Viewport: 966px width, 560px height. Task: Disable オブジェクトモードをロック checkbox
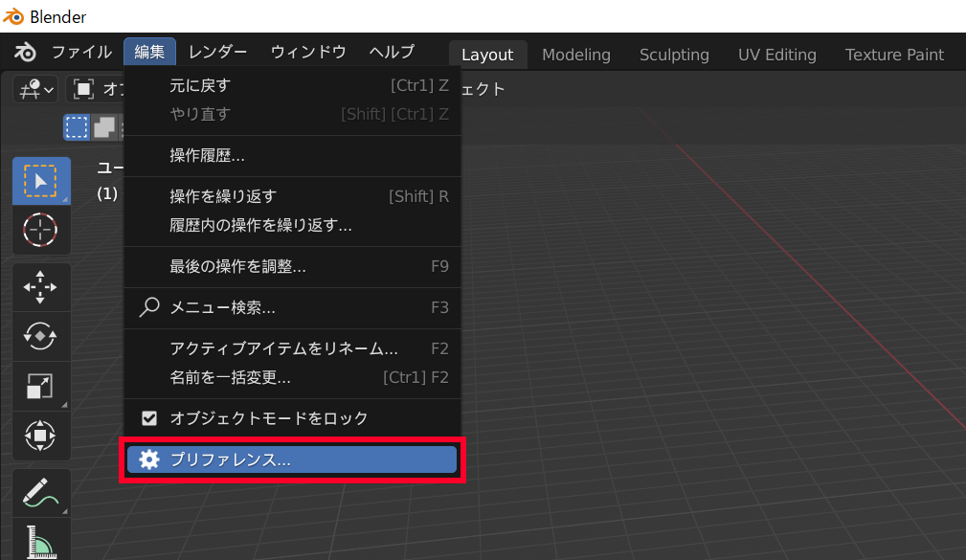click(x=146, y=417)
